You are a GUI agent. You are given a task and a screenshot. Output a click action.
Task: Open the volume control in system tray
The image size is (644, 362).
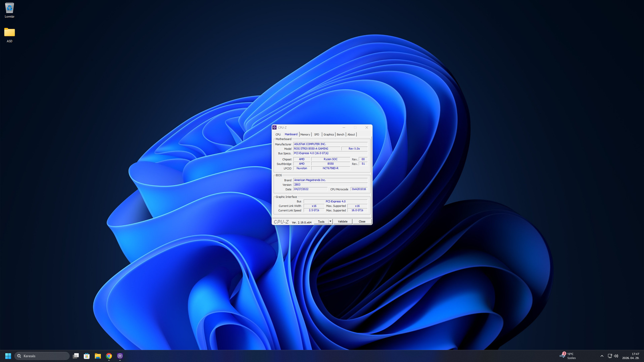click(x=616, y=356)
